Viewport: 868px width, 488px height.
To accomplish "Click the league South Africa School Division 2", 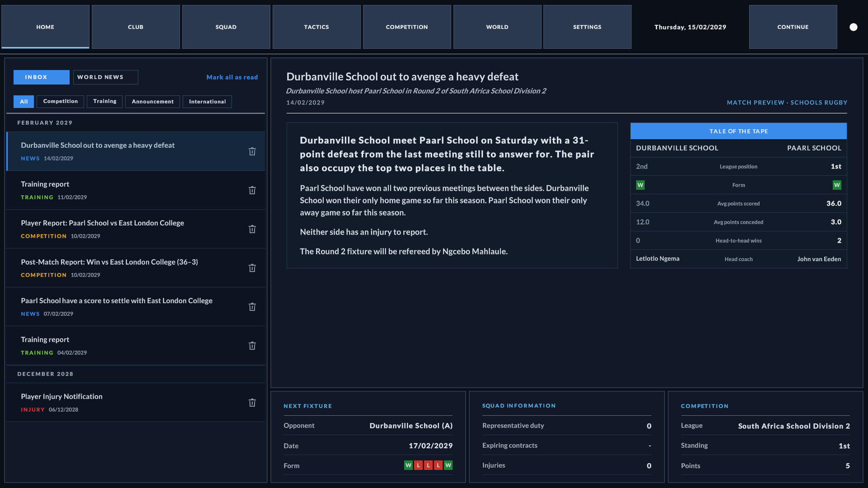I will point(794,426).
